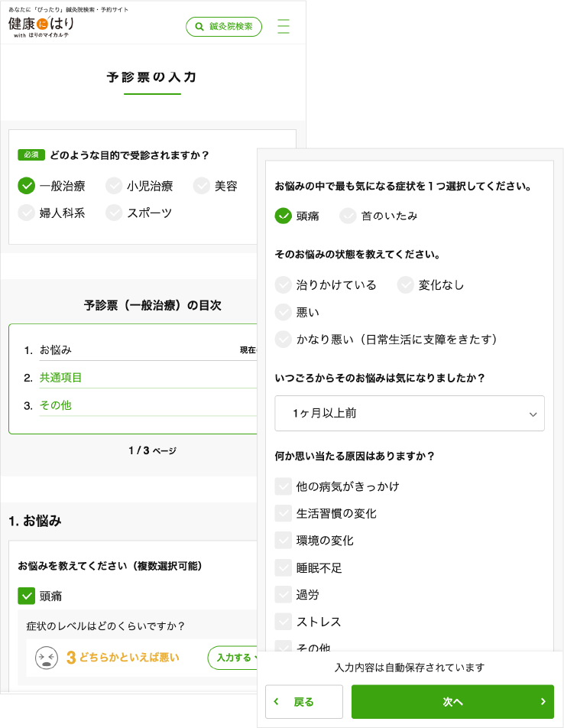Select 首のいたみ as main symptom
564x728 pixels.
[x=349, y=216]
